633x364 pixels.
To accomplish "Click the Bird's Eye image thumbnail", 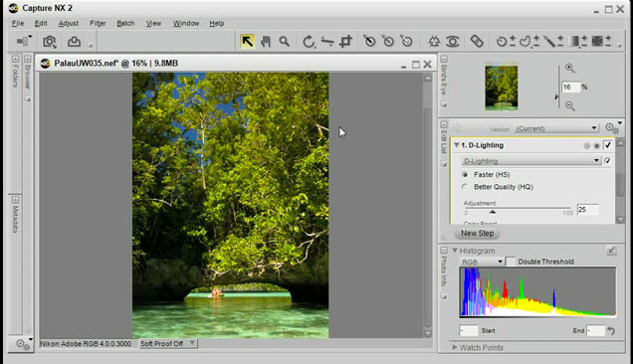I will [502, 88].
